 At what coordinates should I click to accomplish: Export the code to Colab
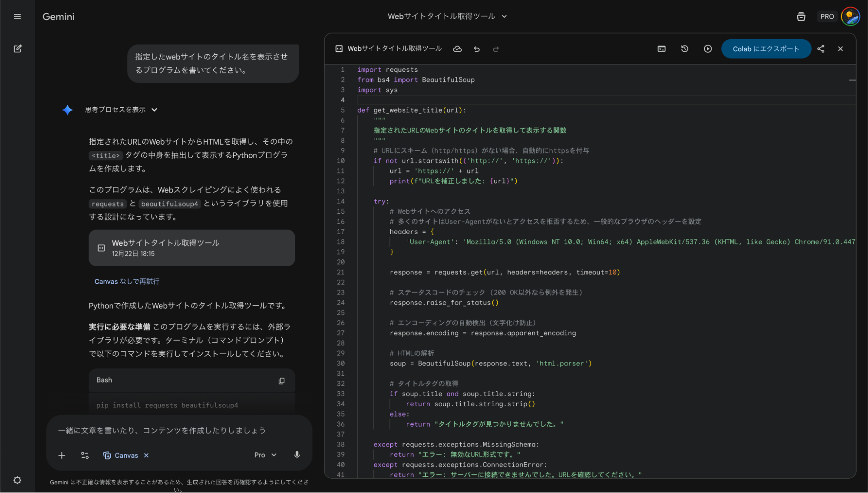point(766,49)
